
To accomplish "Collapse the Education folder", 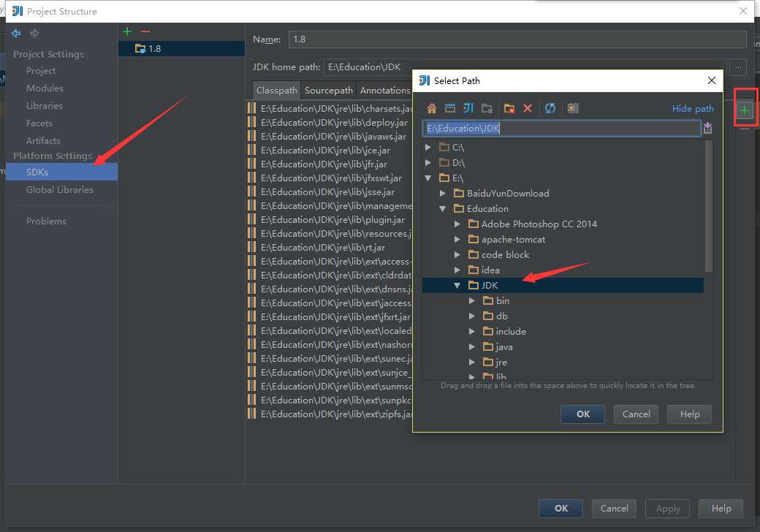I will [443, 209].
